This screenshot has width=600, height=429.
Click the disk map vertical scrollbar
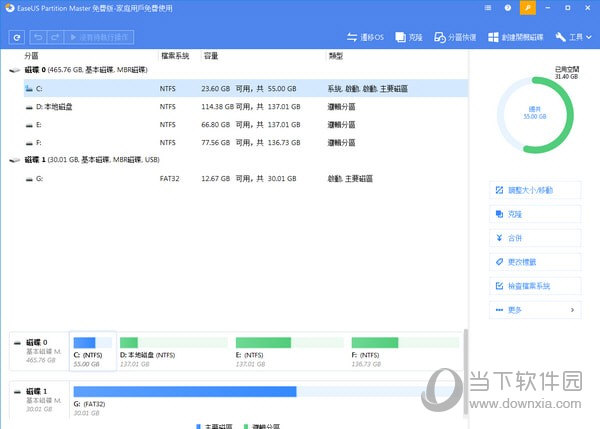click(x=466, y=371)
